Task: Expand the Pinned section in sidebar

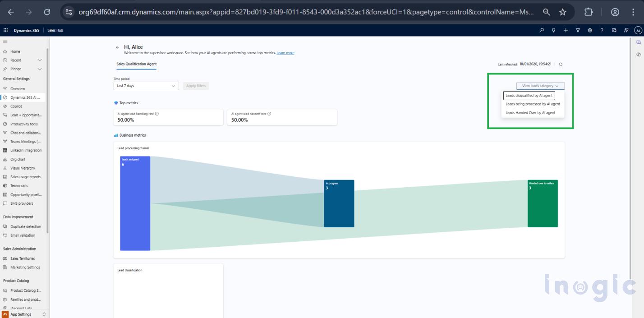Action: point(40,69)
